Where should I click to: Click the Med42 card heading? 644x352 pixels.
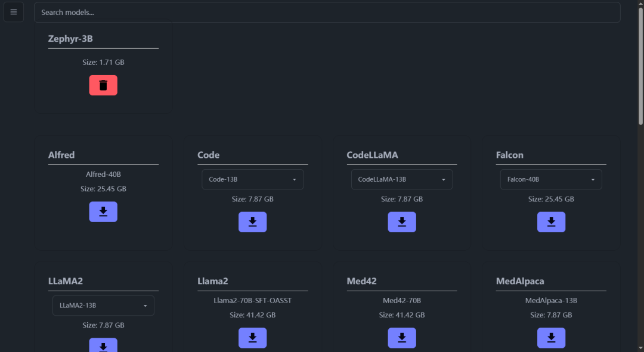point(361,281)
